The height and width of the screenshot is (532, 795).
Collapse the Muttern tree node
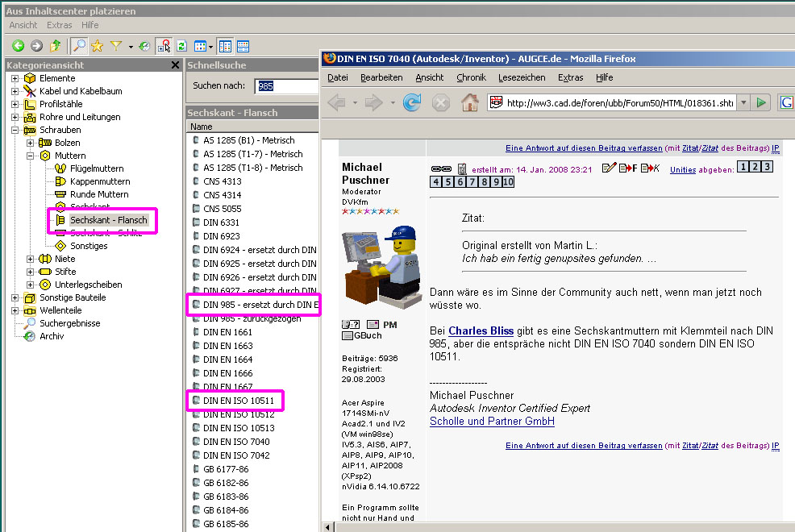click(30, 156)
